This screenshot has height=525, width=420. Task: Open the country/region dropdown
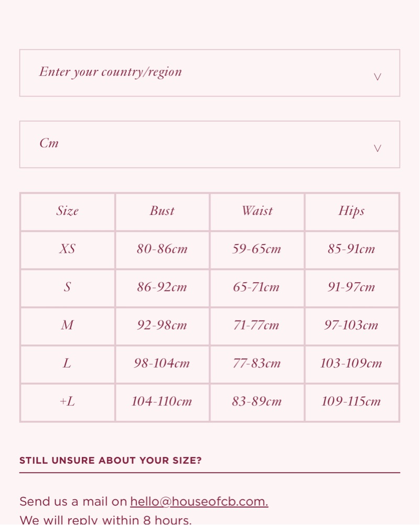click(x=210, y=73)
